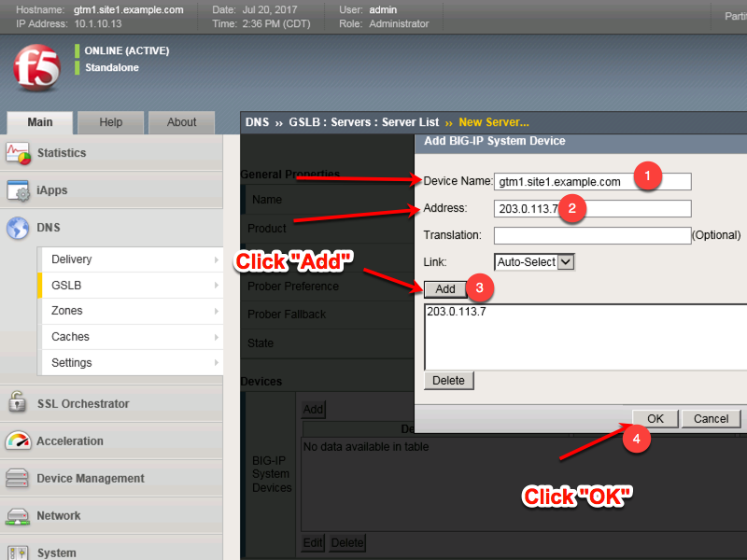Click the Network device icon

coord(18,516)
